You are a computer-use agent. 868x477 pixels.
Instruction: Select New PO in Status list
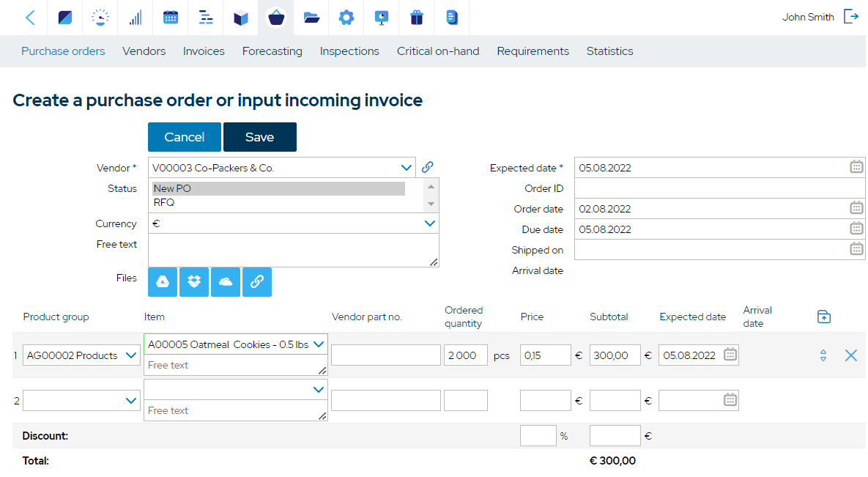click(278, 188)
